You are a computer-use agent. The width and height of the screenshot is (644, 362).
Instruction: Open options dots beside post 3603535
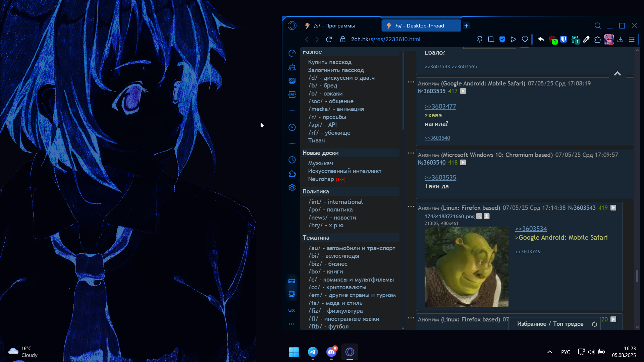tap(411, 82)
